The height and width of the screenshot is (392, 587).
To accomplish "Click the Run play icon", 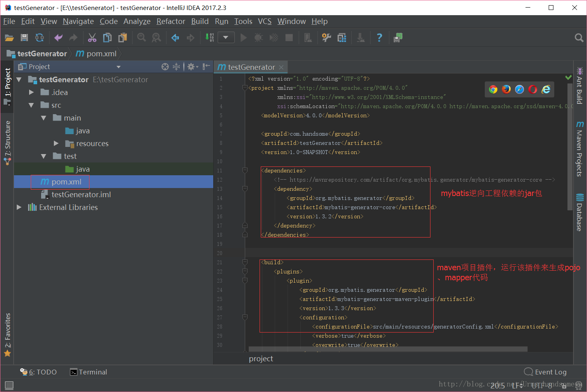I will click(244, 38).
